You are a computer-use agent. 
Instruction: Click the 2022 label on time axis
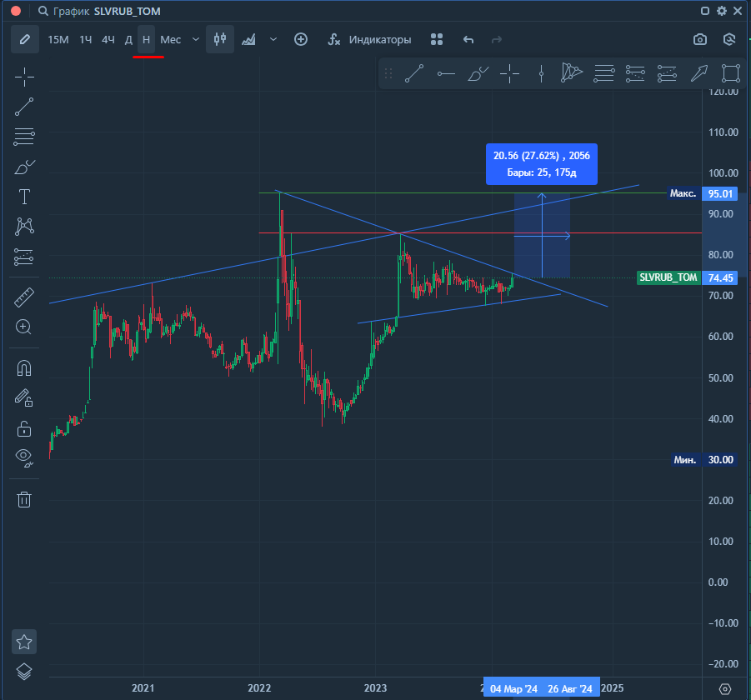point(259,688)
